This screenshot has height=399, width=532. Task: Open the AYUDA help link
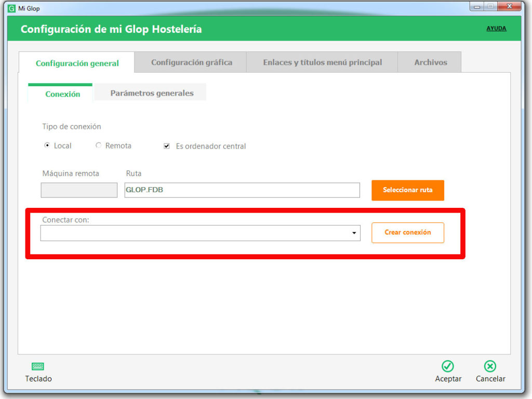(496, 28)
